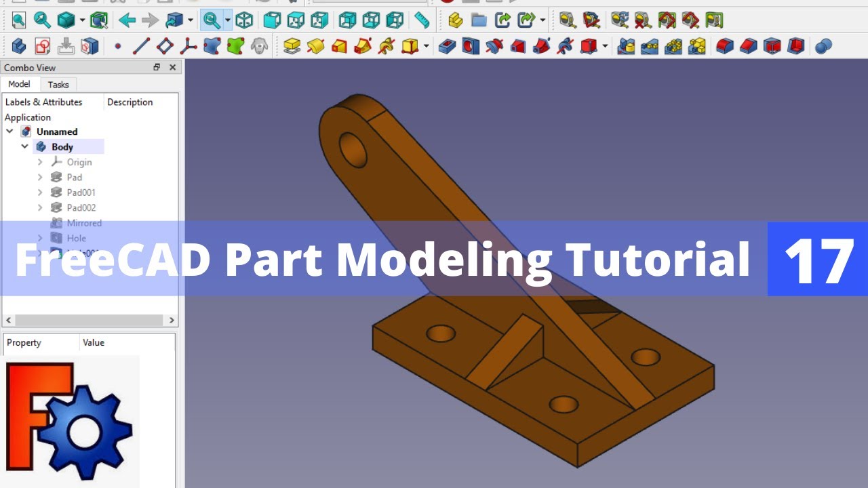The width and height of the screenshot is (868, 488).
Task: Select the Mirrored feature in the tree
Action: 84,223
